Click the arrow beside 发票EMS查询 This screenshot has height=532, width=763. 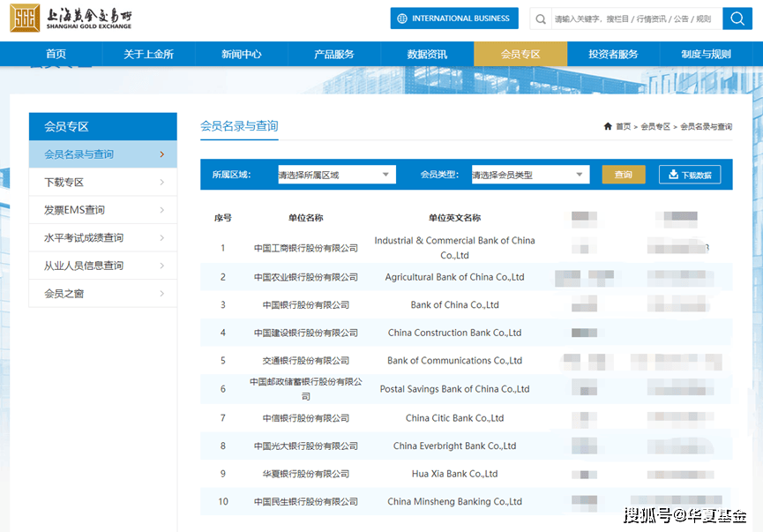pos(162,210)
